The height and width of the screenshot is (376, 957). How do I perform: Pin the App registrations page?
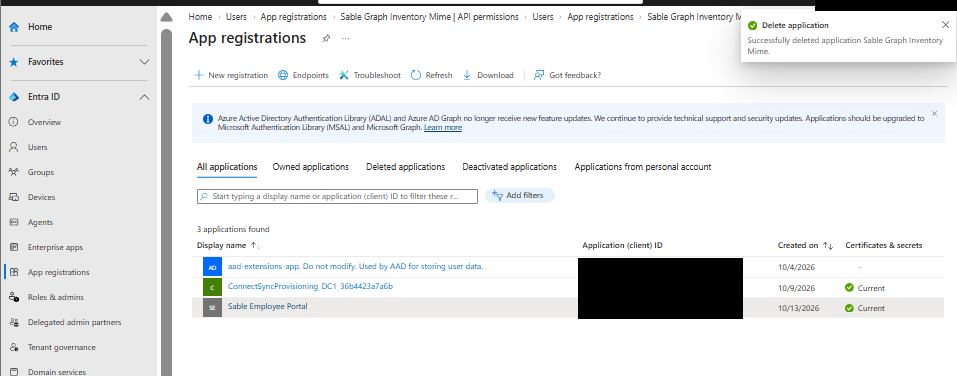click(326, 38)
